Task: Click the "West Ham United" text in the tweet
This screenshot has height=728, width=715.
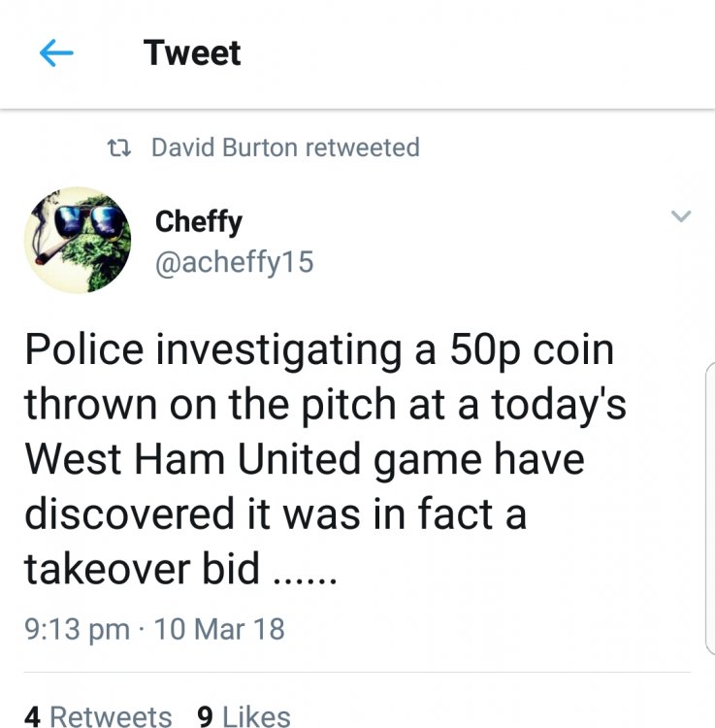Action: click(x=192, y=459)
